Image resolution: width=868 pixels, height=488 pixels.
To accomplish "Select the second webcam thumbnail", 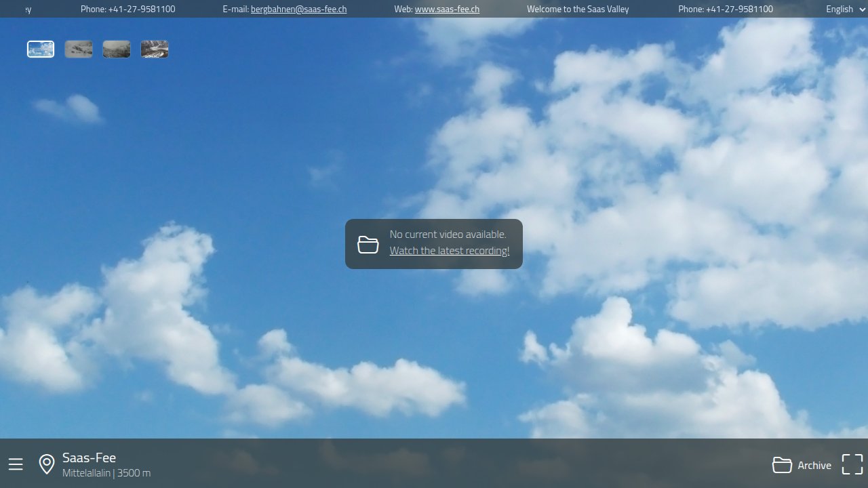I will point(79,49).
